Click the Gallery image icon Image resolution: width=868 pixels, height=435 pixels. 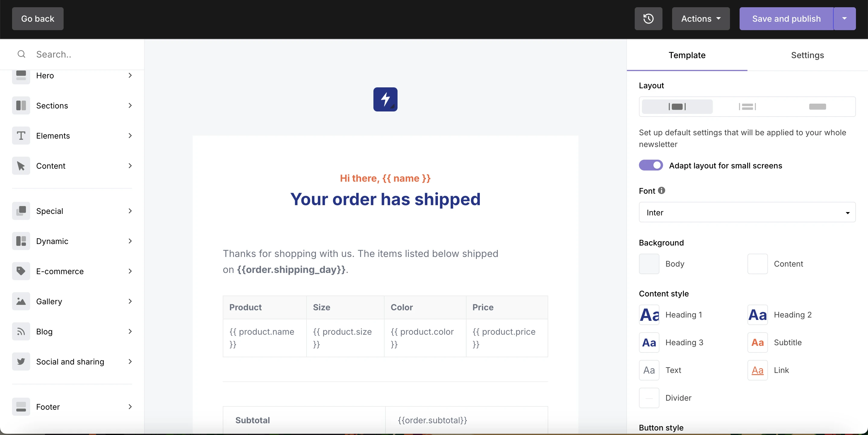pyautogui.click(x=21, y=301)
